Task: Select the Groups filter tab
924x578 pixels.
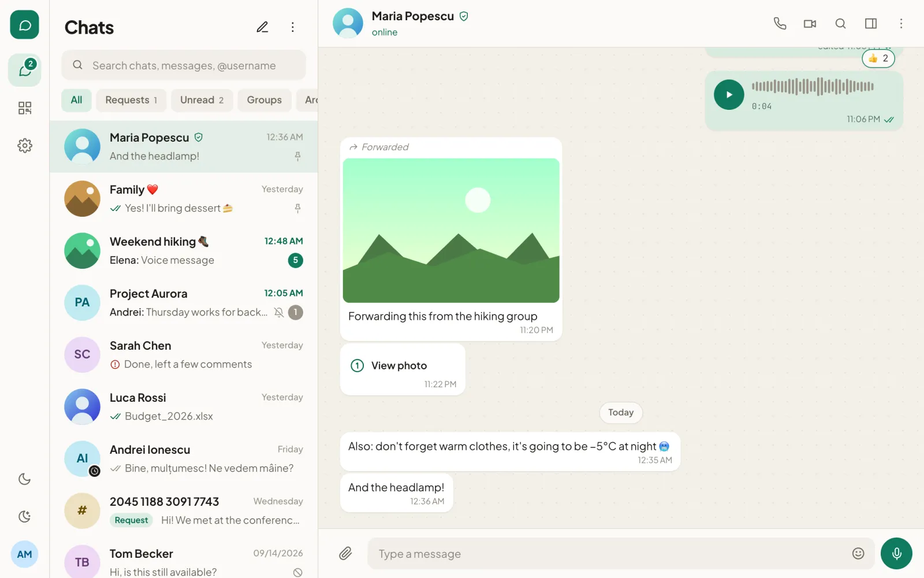Action: [264, 100]
